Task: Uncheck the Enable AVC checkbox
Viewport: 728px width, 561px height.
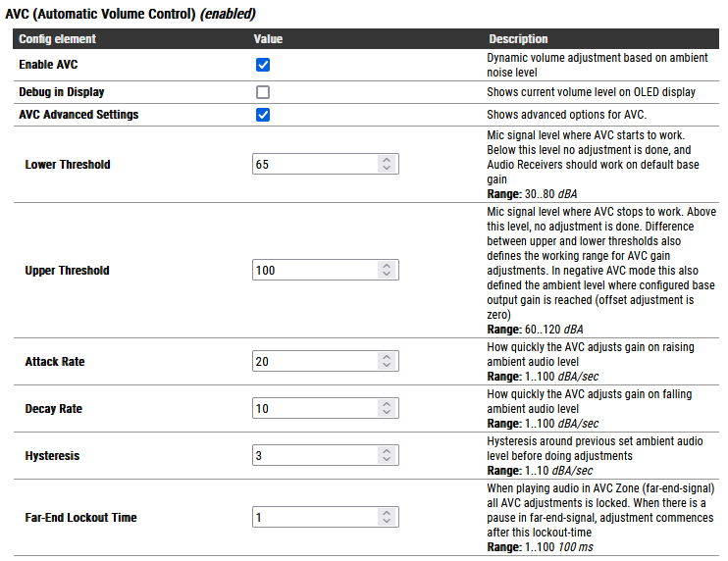Action: tap(263, 65)
